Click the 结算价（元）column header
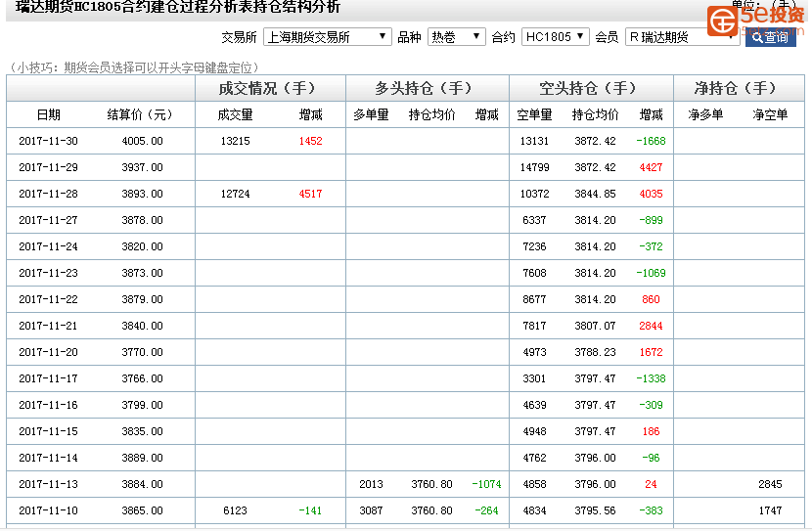Screen dimensions: 812x531 coord(140,114)
